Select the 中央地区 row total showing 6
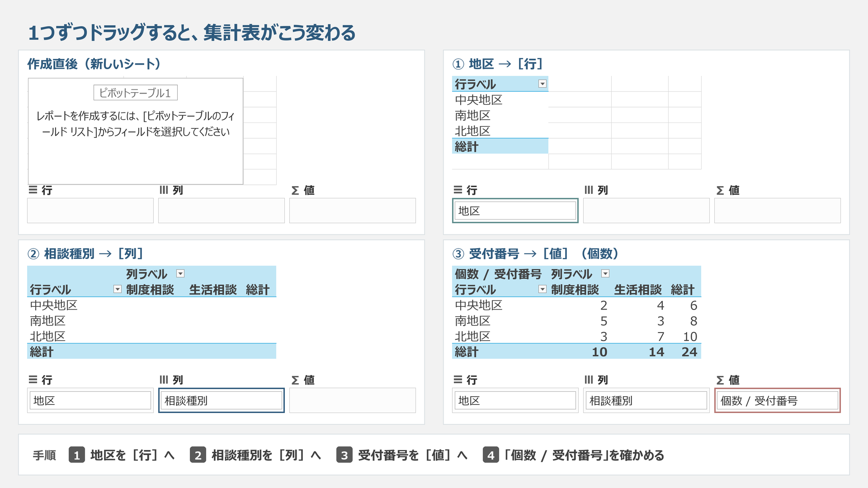Image resolution: width=868 pixels, height=488 pixels. click(x=693, y=305)
